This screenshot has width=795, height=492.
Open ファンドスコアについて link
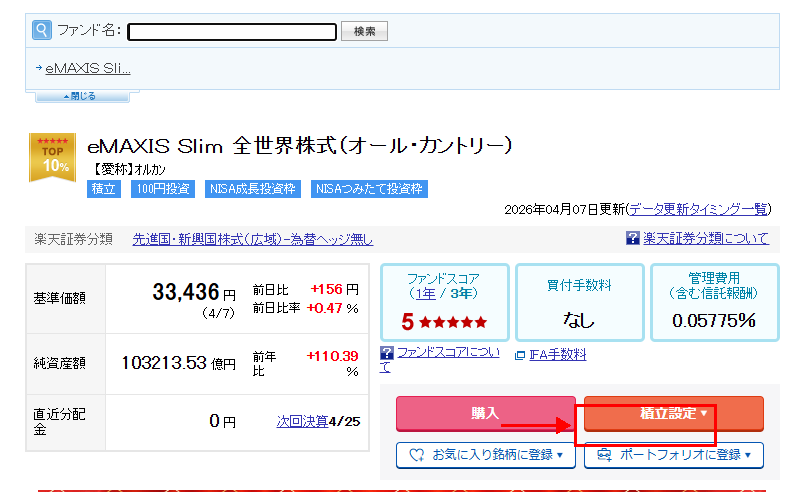coord(448,352)
